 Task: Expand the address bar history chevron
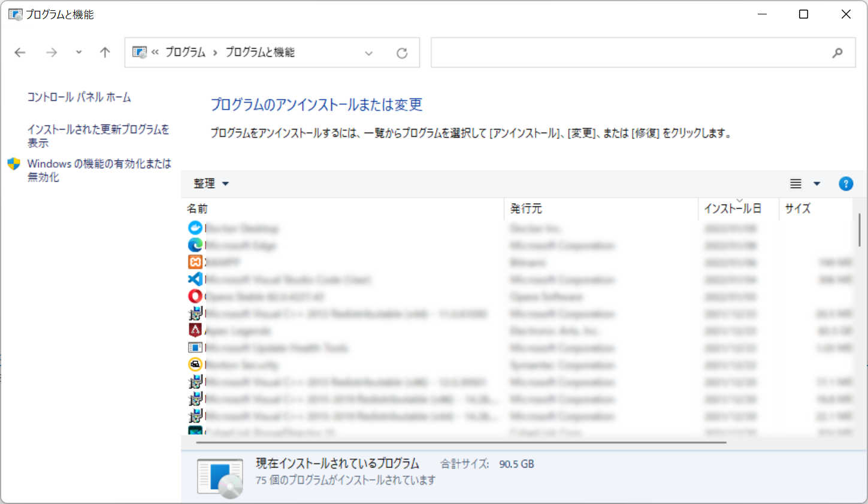coord(369,53)
